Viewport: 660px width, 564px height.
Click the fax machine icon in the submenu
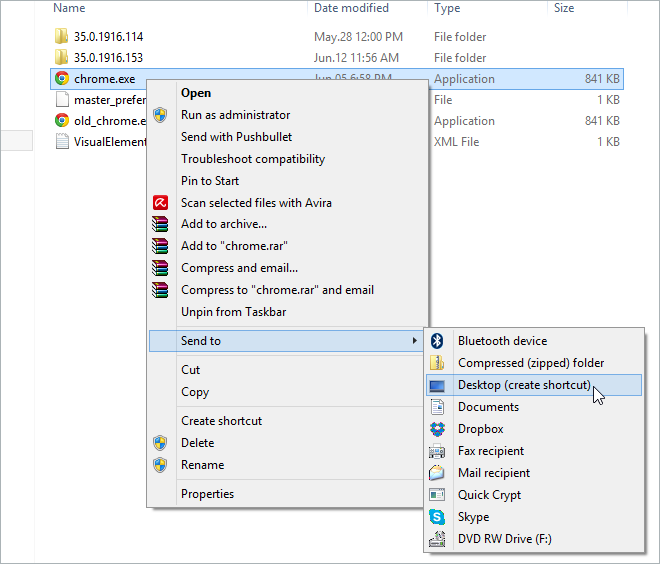(437, 451)
